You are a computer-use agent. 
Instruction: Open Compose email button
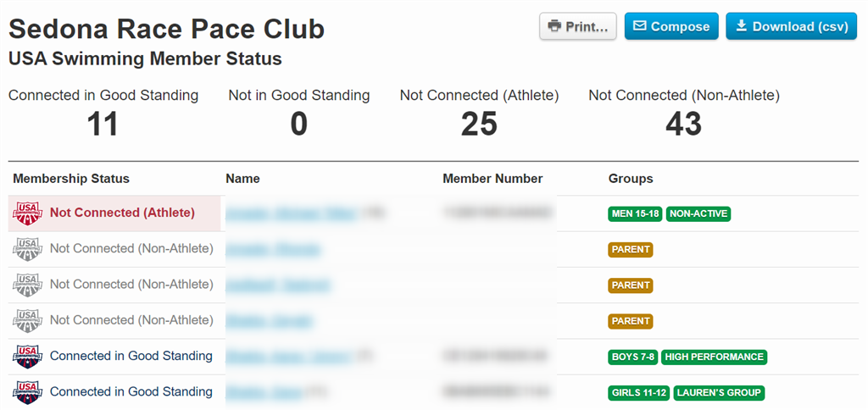[671, 26]
